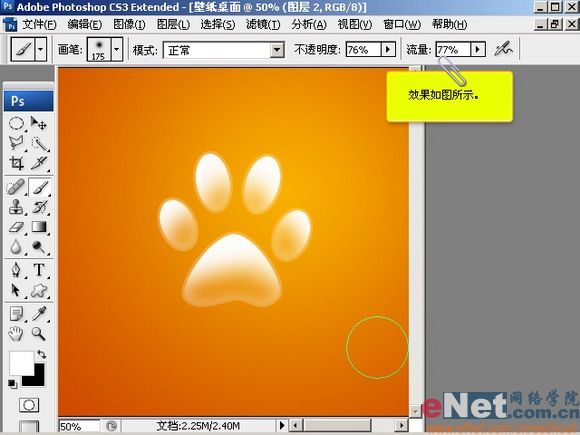Open the 图像(I) menu
Screen dimensions: 580x435
click(x=129, y=25)
